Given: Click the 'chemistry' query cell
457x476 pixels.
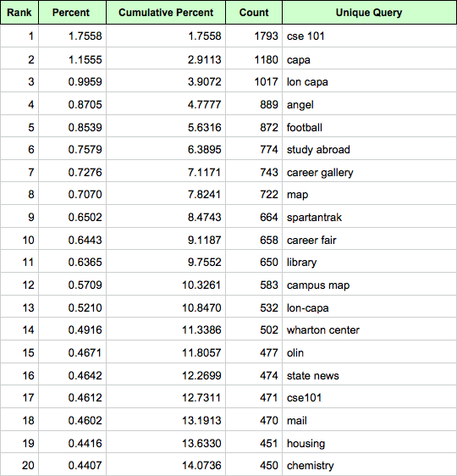Looking at the screenshot, I should 369,465.
